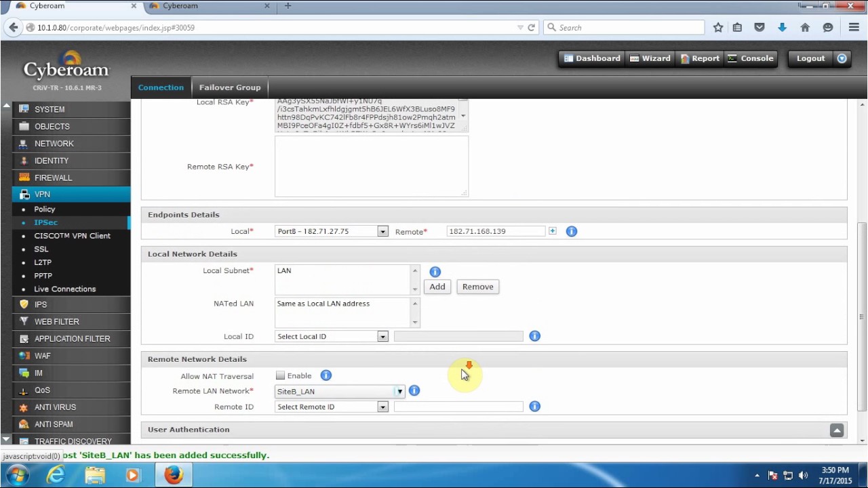Click info icon next to Remote endpoint
Image resolution: width=868 pixels, height=488 pixels.
coord(572,232)
